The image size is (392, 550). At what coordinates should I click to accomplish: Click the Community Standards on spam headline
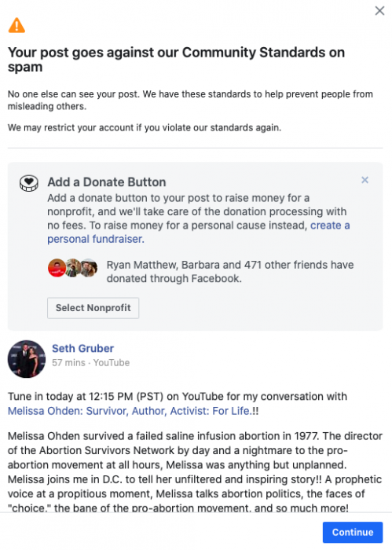176,59
